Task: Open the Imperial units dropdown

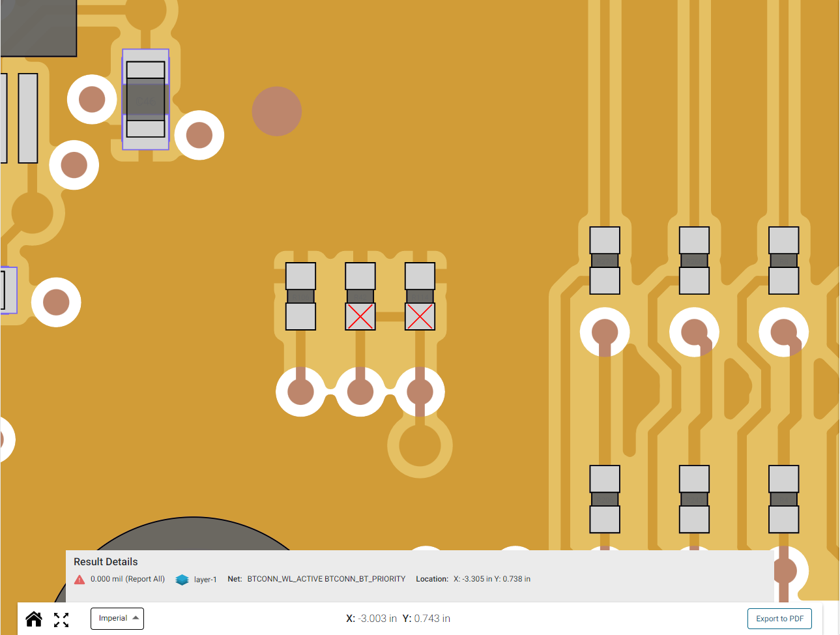Action: (117, 618)
